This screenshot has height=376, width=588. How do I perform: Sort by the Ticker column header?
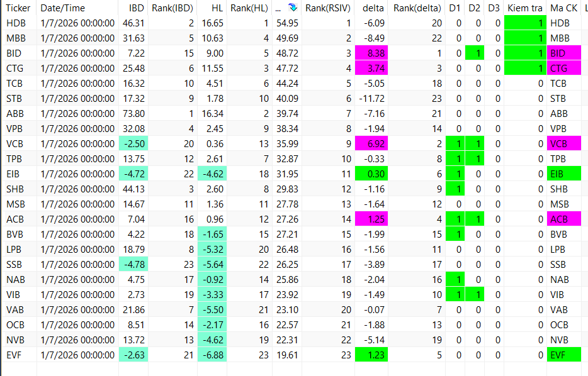click(18, 8)
